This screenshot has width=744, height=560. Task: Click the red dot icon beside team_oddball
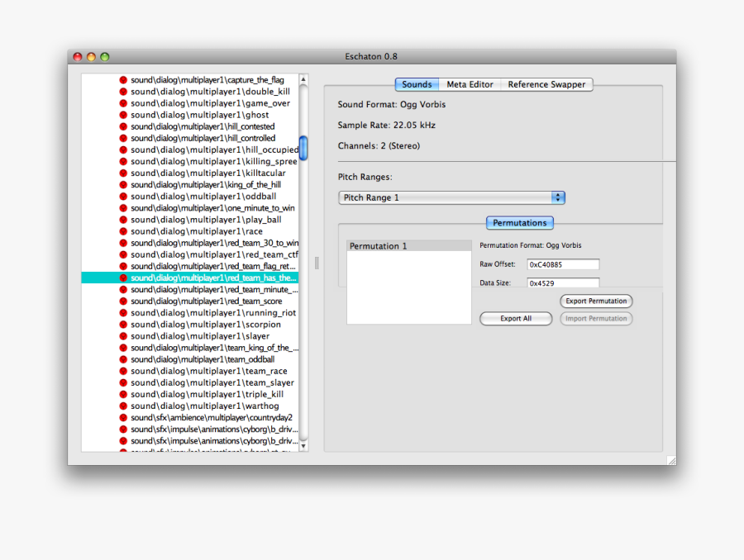pos(122,358)
